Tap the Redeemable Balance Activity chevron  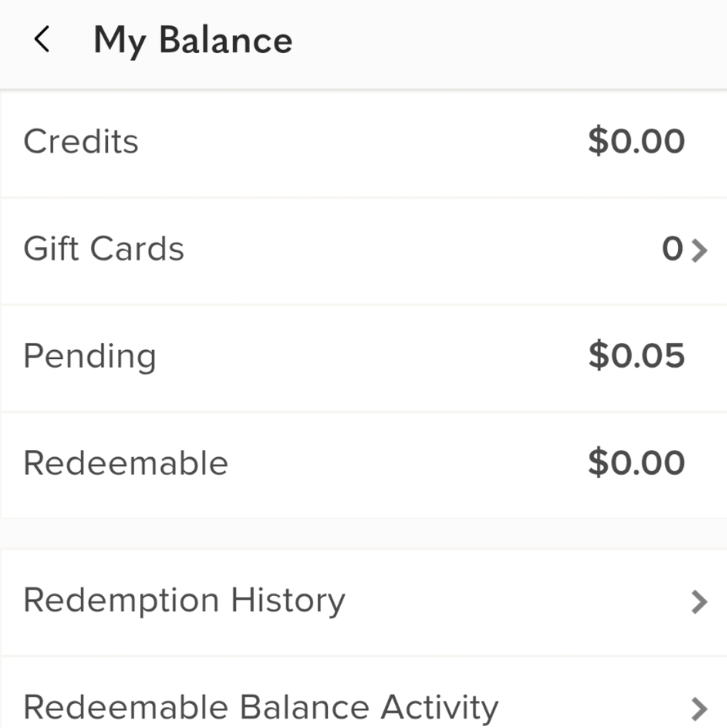coord(699,709)
